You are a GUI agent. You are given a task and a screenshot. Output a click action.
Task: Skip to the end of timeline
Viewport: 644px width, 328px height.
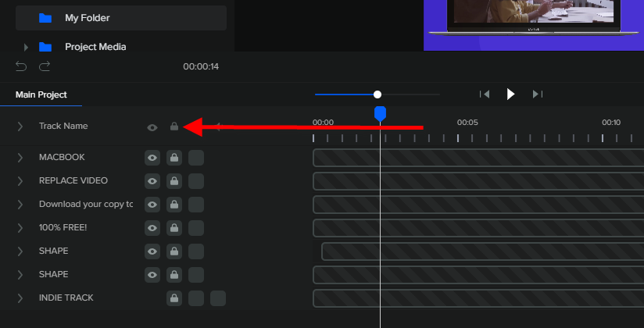click(x=538, y=94)
